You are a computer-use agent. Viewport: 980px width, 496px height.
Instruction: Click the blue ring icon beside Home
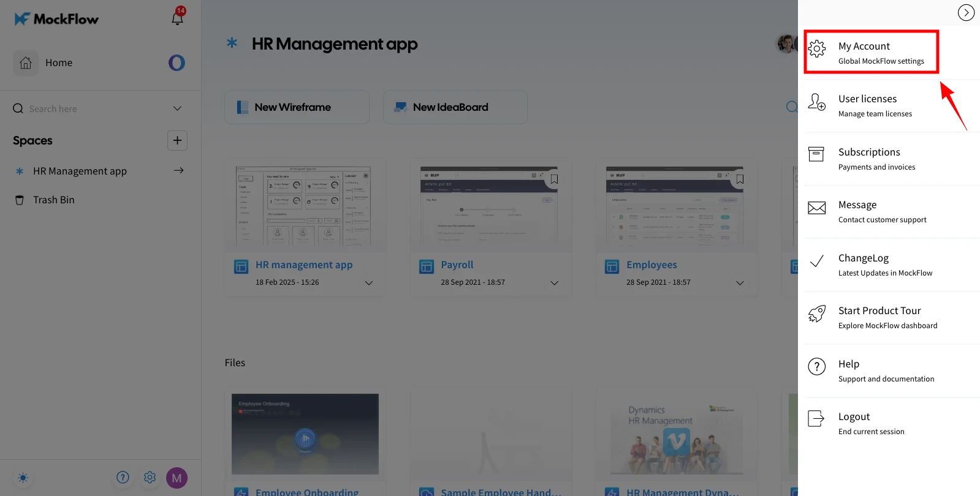pos(177,62)
